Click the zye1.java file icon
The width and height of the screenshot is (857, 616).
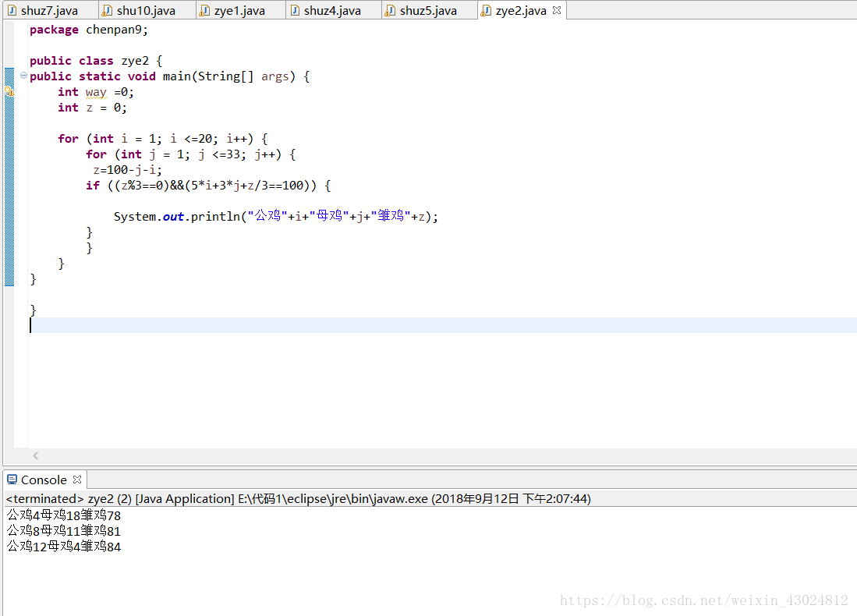point(204,10)
